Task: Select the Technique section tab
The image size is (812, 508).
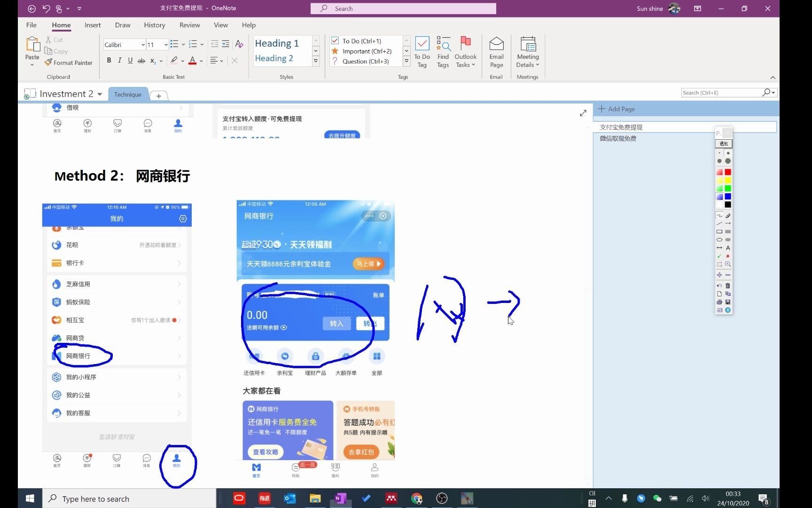Action: 128,95
